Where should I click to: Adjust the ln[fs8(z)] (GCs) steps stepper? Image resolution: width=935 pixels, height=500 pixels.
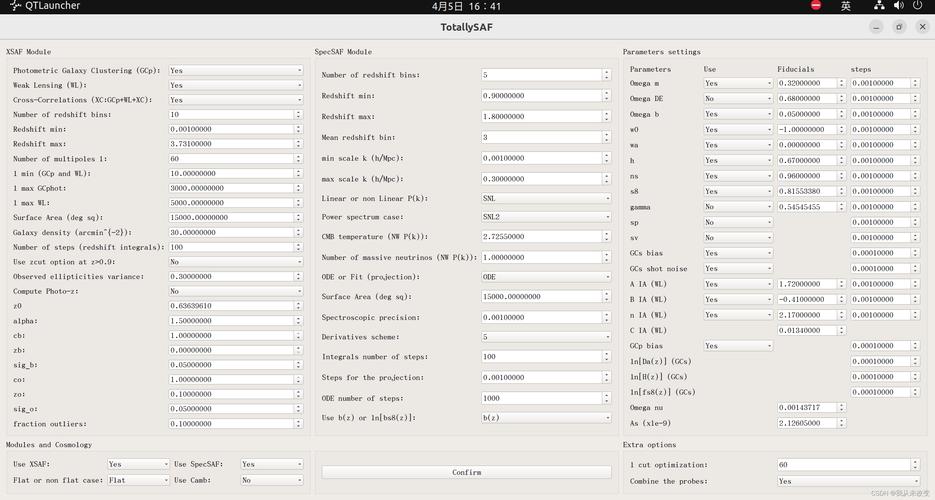pos(915,392)
